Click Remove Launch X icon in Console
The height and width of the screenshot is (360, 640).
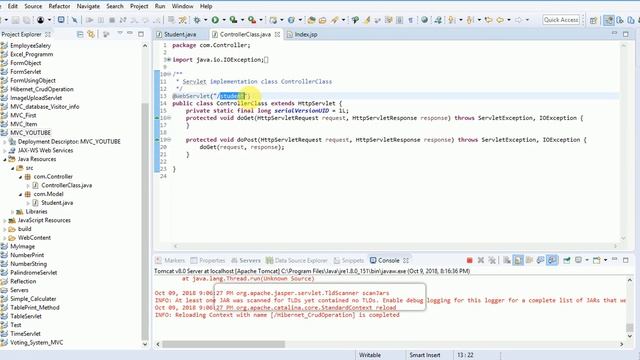[481, 260]
